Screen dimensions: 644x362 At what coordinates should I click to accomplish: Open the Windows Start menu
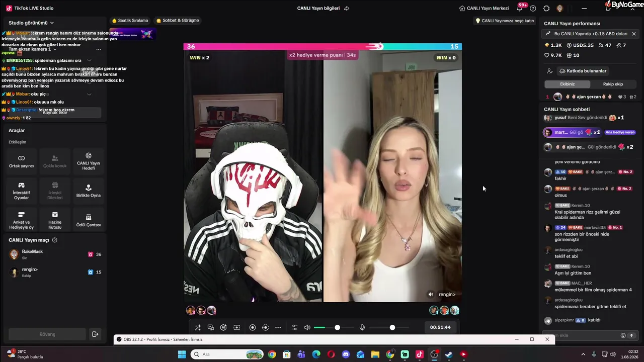(x=182, y=354)
